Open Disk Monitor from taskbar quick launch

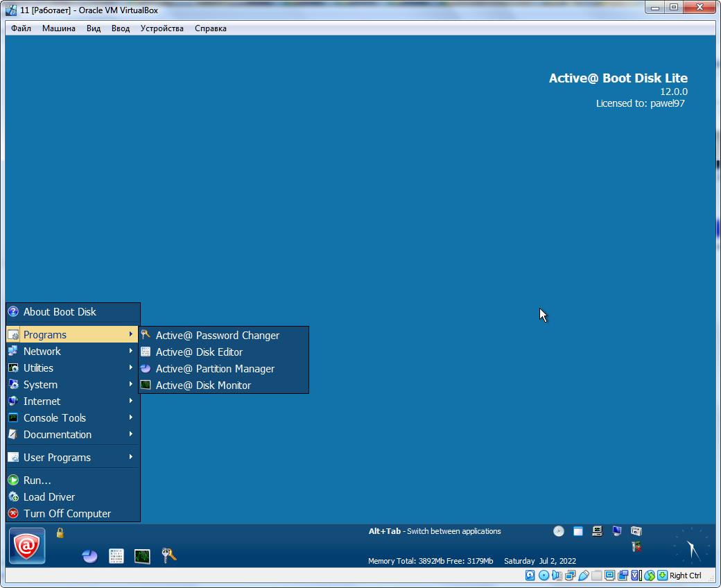pos(142,556)
